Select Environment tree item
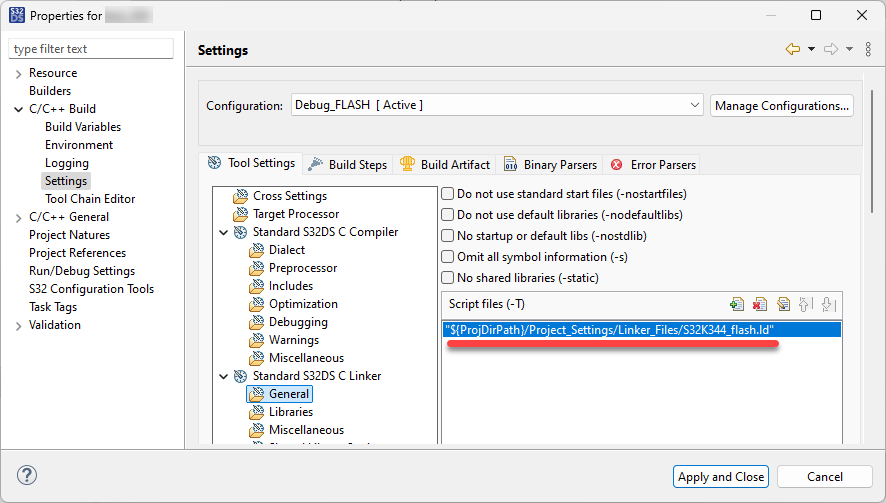Image resolution: width=886 pixels, height=503 pixels. click(79, 145)
